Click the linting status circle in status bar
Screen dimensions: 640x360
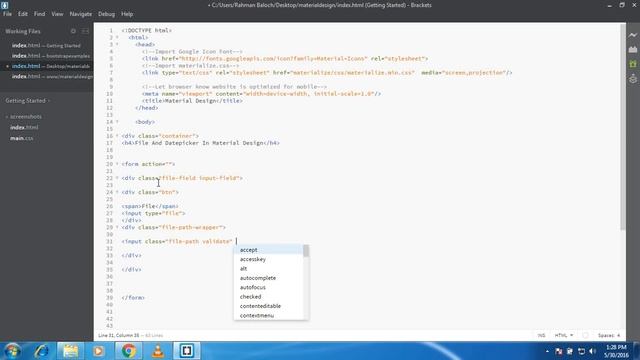click(x=585, y=335)
